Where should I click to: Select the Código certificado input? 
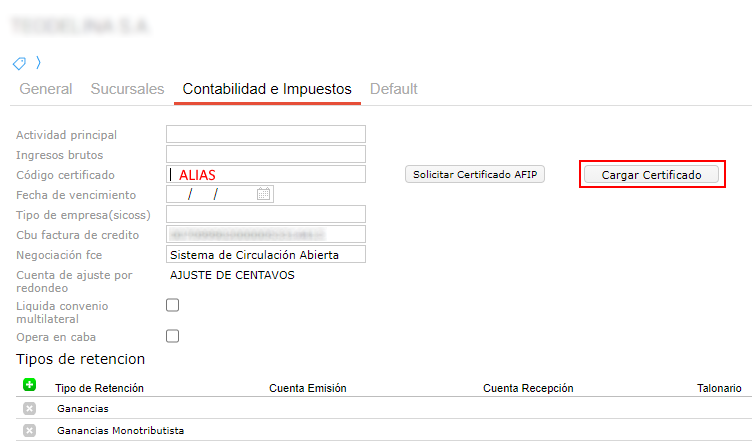pyautogui.click(x=266, y=174)
